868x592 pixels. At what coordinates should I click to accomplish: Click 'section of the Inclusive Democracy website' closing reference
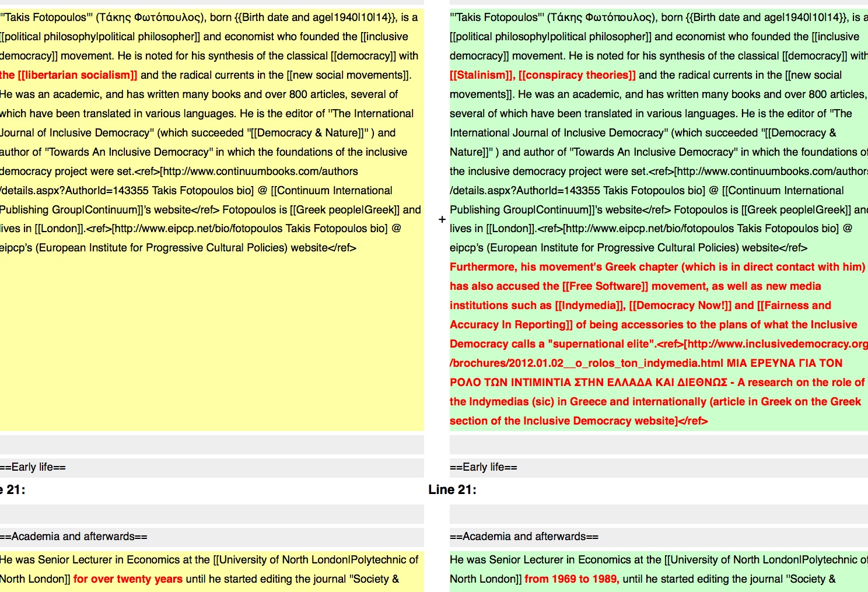579,421
